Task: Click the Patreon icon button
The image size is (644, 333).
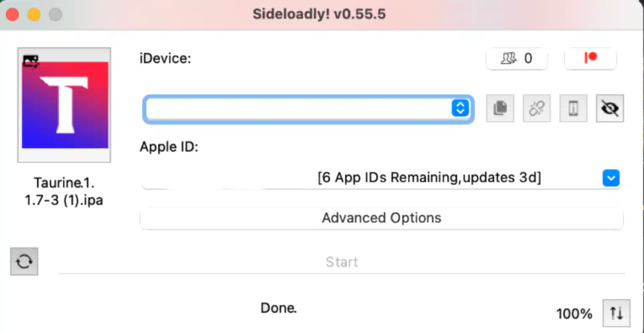Action: pos(590,58)
